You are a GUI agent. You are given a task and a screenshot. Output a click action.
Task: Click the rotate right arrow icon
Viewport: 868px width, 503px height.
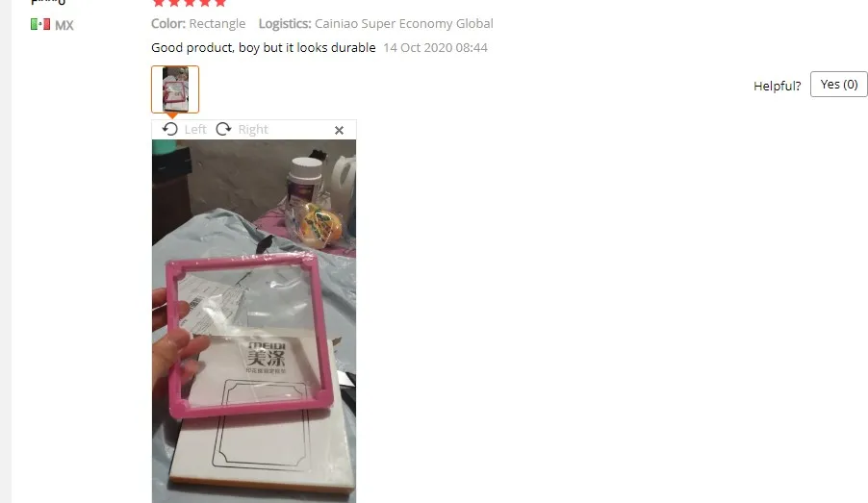click(x=223, y=130)
